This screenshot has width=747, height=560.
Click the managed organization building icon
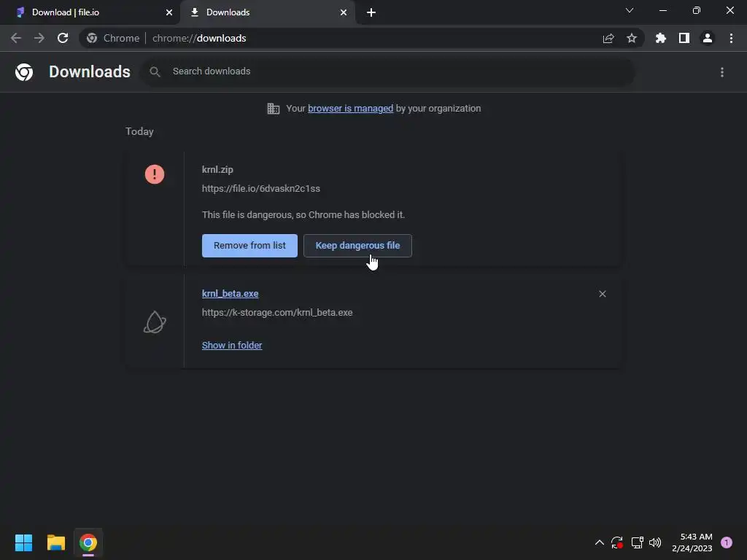pyautogui.click(x=274, y=109)
